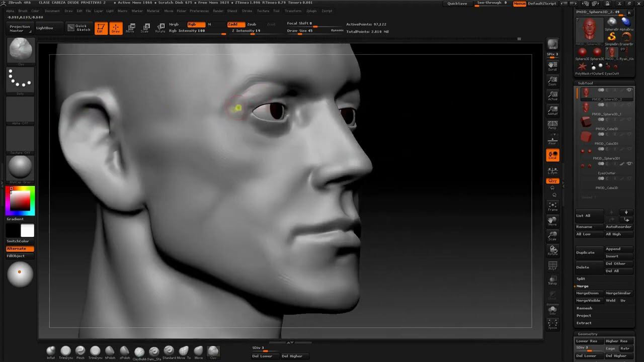The height and width of the screenshot is (362, 644).
Task: Open the Quick Sketch tool
Action: pos(78,28)
